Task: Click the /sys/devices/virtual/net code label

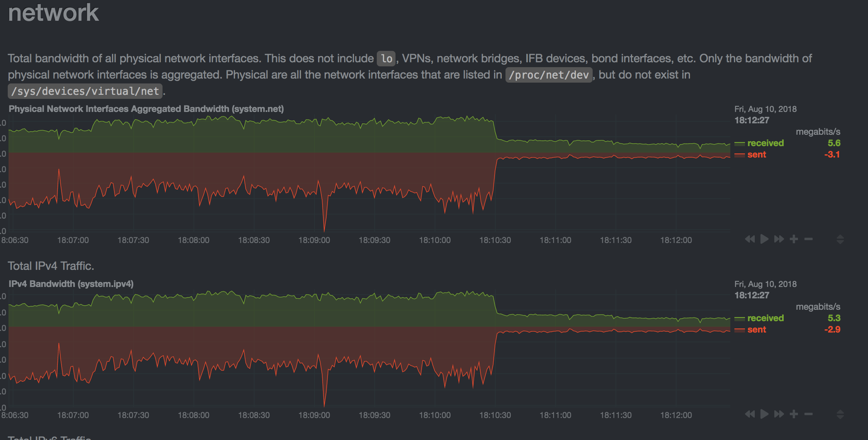Action: tap(85, 91)
